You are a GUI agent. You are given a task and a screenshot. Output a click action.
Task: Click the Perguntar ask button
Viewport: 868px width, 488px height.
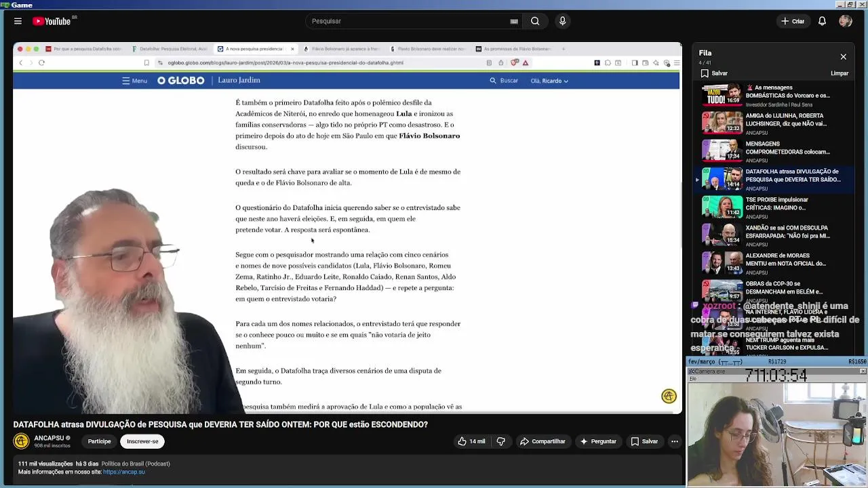pyautogui.click(x=597, y=441)
